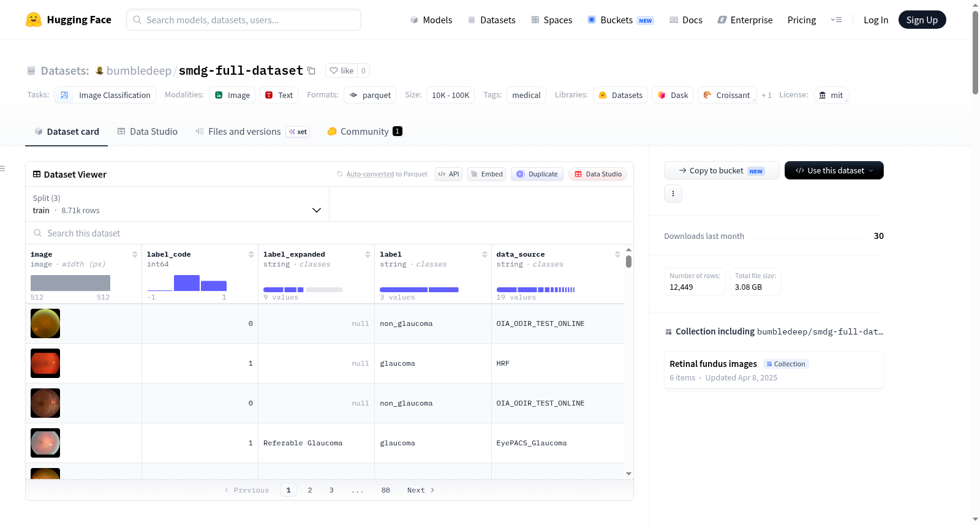Click the medical tag
This screenshot has height=525, width=980.
tap(526, 95)
